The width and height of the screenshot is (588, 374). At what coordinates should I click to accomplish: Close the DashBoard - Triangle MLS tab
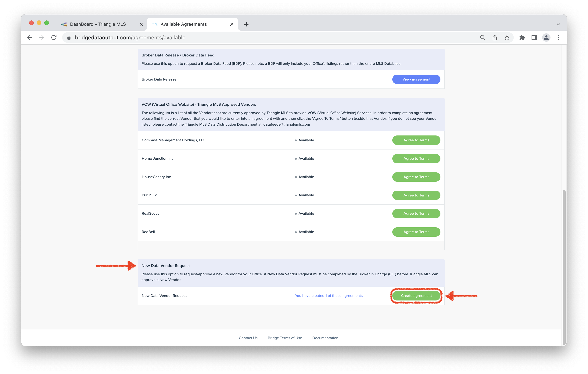coord(141,24)
